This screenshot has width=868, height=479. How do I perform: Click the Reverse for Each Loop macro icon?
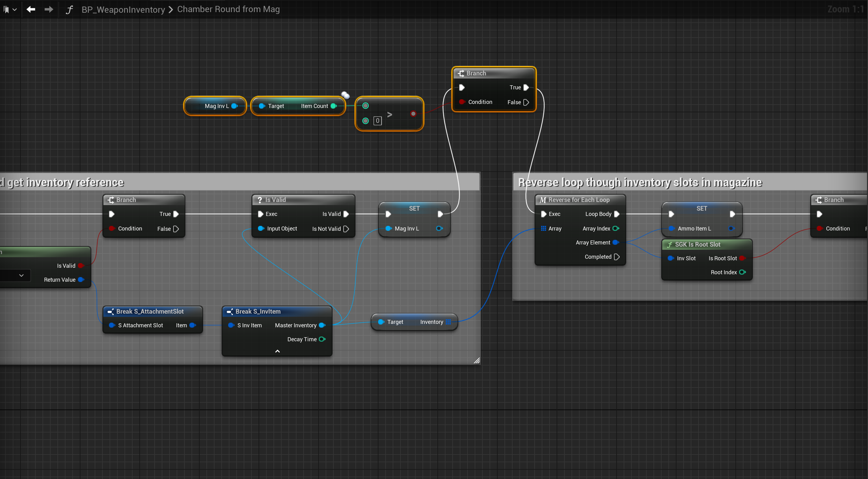[543, 200]
